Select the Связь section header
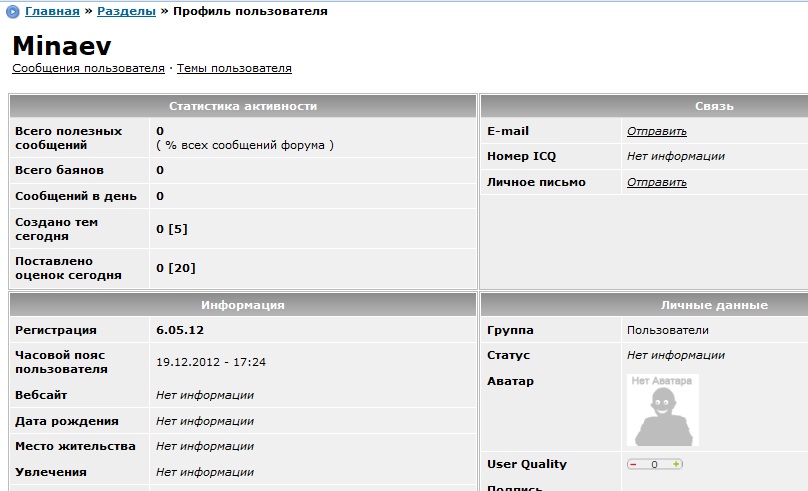 pyautogui.click(x=644, y=106)
